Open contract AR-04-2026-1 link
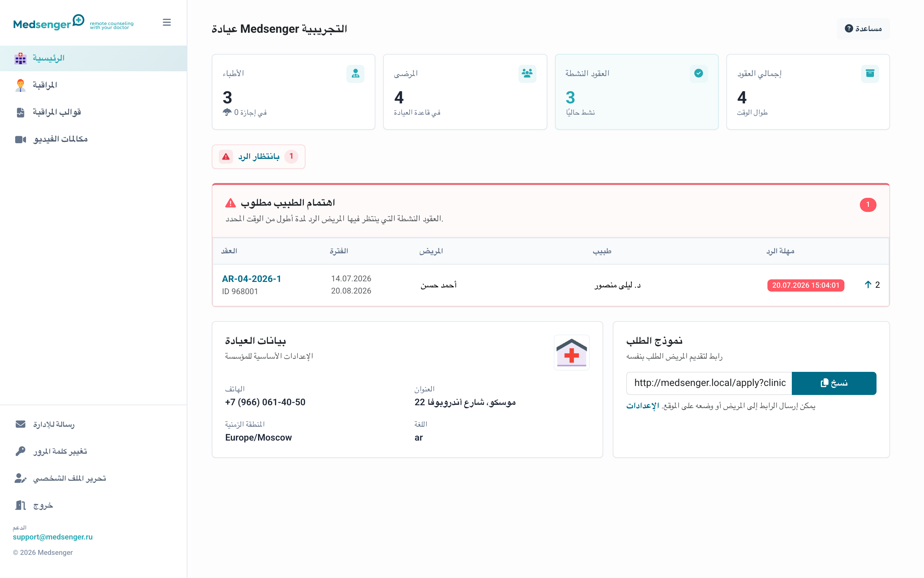Screen dimensions: 924x578 tap(251, 279)
